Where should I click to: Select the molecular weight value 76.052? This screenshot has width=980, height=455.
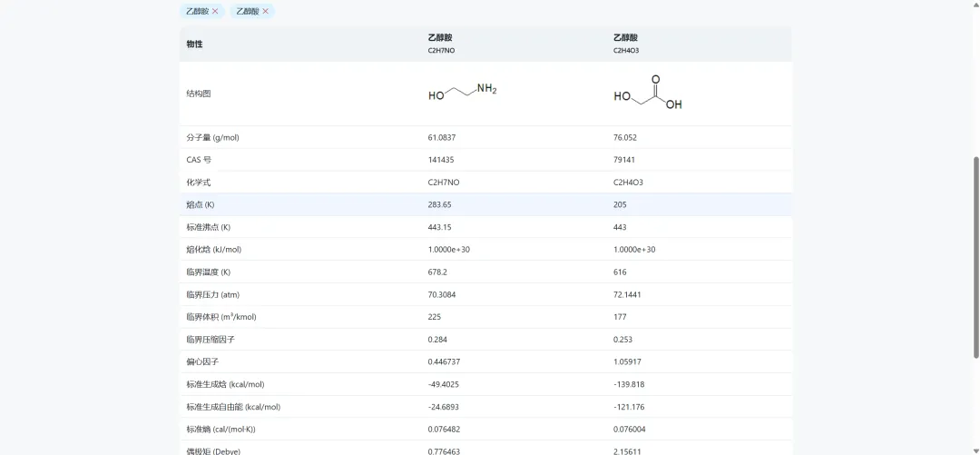coord(625,137)
